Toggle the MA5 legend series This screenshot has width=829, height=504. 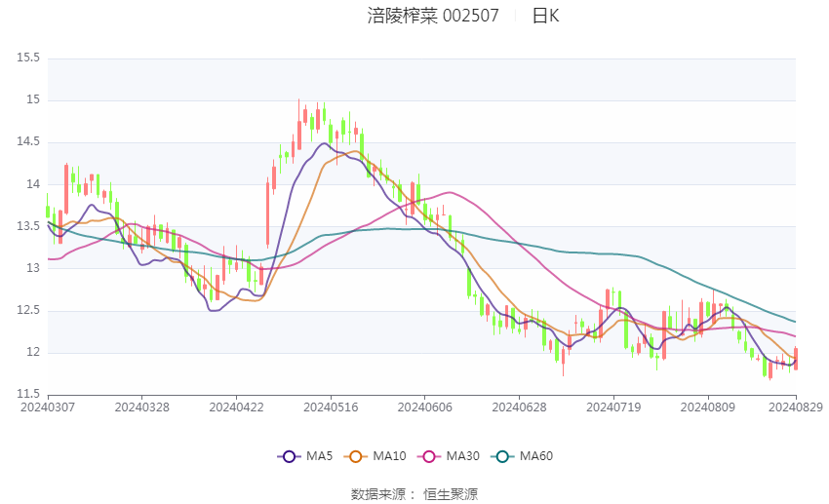[305, 456]
